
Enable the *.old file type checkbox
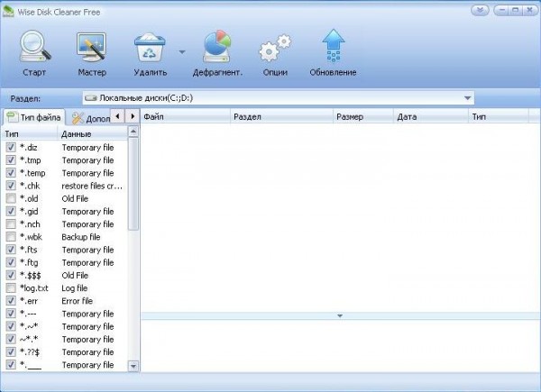11,198
